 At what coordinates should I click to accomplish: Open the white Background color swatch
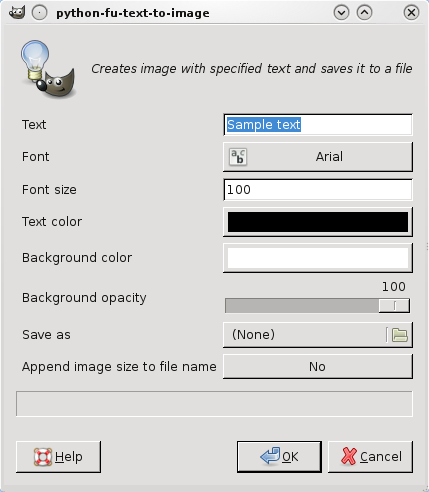click(x=318, y=258)
